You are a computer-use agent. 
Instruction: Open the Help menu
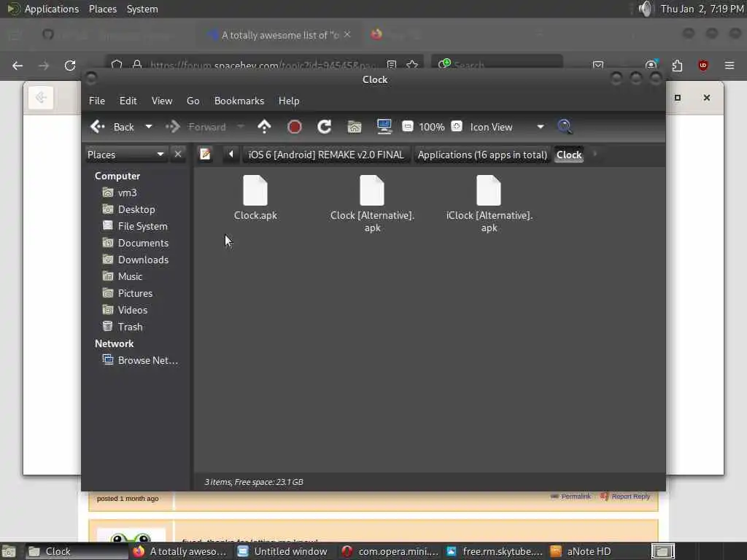[x=289, y=101]
